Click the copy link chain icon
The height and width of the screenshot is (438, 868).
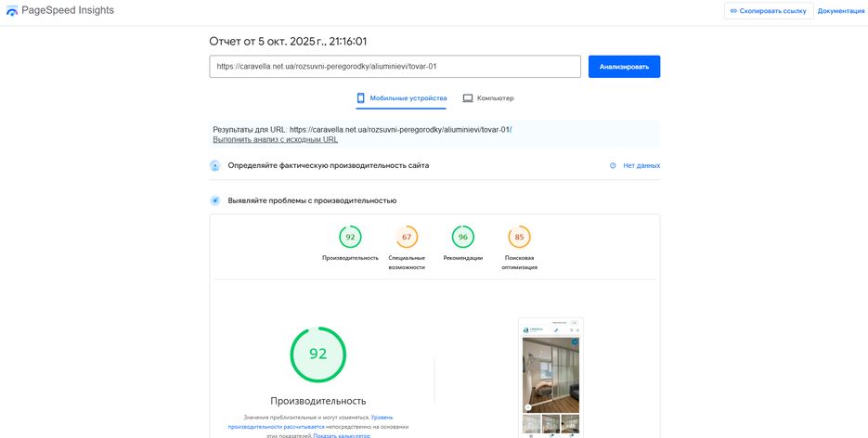tap(734, 11)
